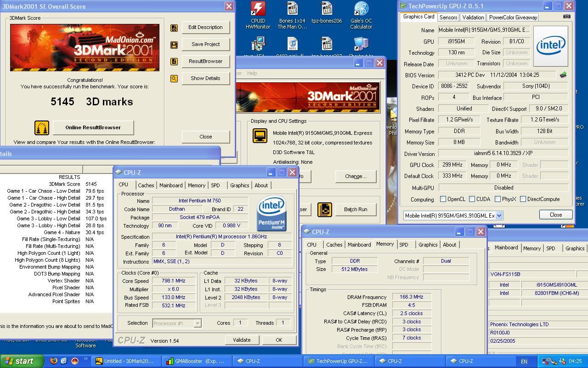The height and width of the screenshot is (368, 588).
Task: Click the GPU Clock 299 MHz field
Action: coord(452,165)
